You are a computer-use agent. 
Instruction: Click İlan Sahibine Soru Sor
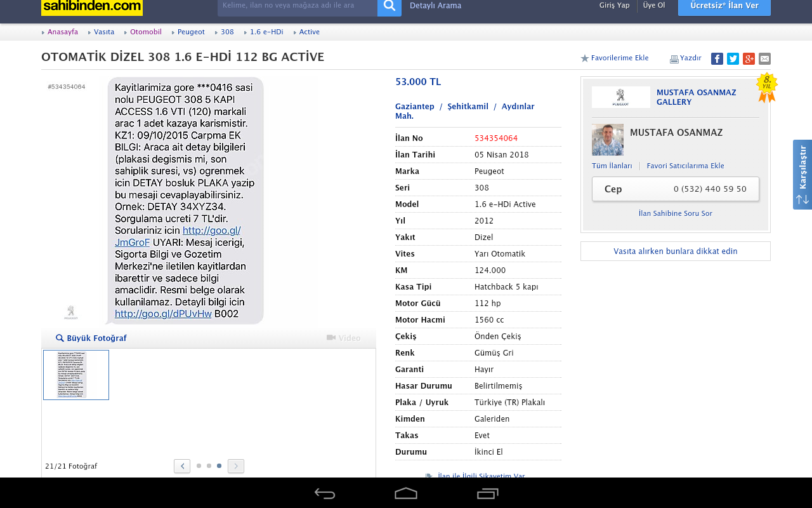click(x=676, y=213)
